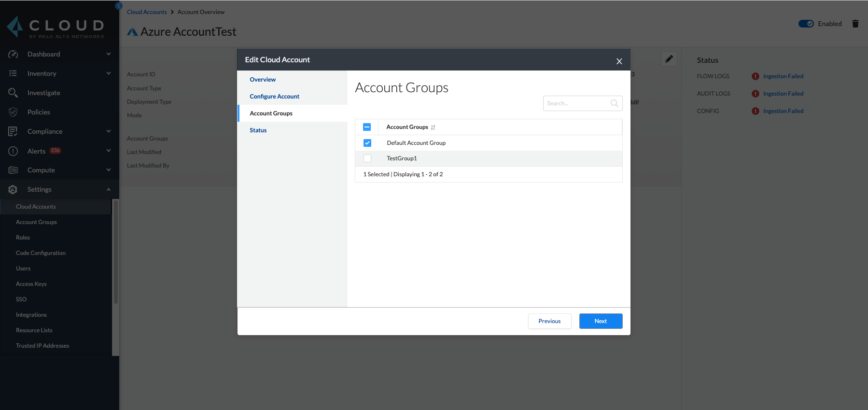Click the Investigate magnifier icon in sidebar

coord(13,93)
